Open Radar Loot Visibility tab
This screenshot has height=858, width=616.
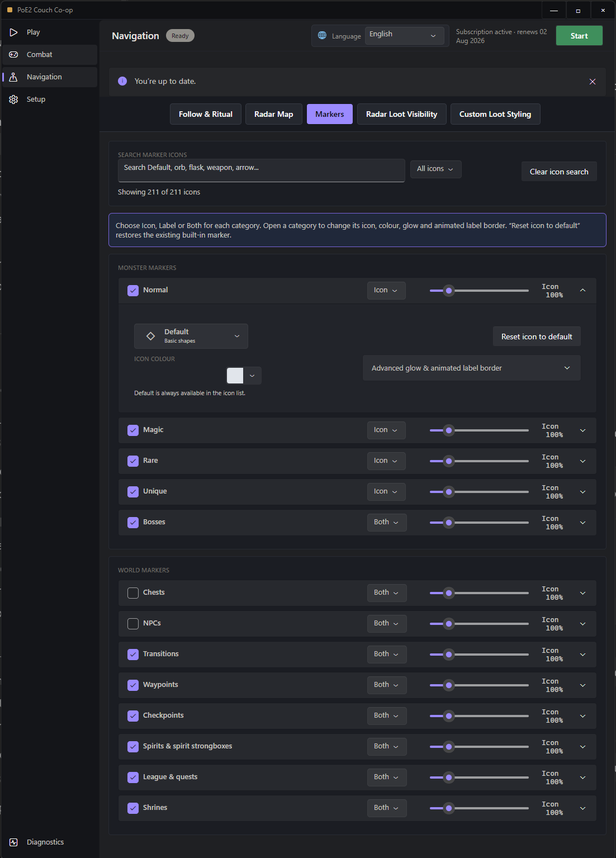(x=402, y=114)
